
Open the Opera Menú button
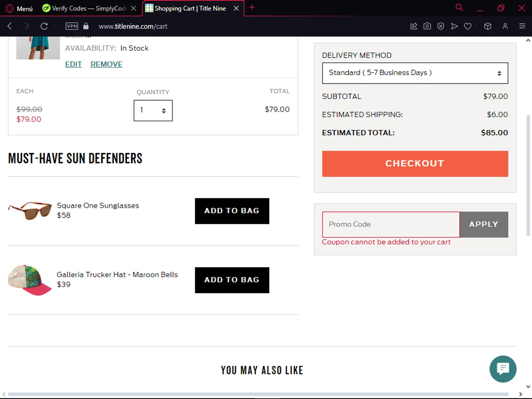click(20, 8)
